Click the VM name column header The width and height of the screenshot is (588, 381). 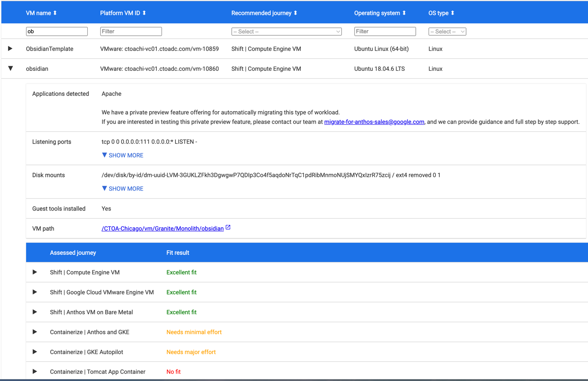point(38,13)
